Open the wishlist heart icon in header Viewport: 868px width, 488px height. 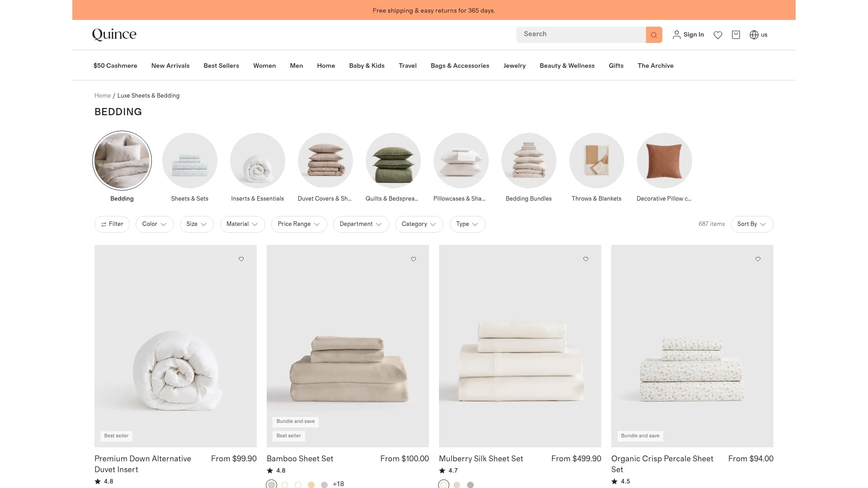718,35
